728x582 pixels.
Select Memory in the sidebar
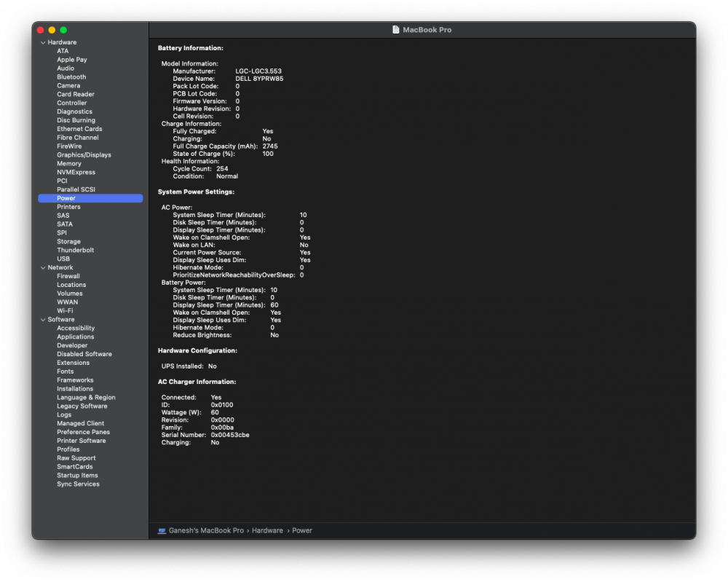point(68,163)
